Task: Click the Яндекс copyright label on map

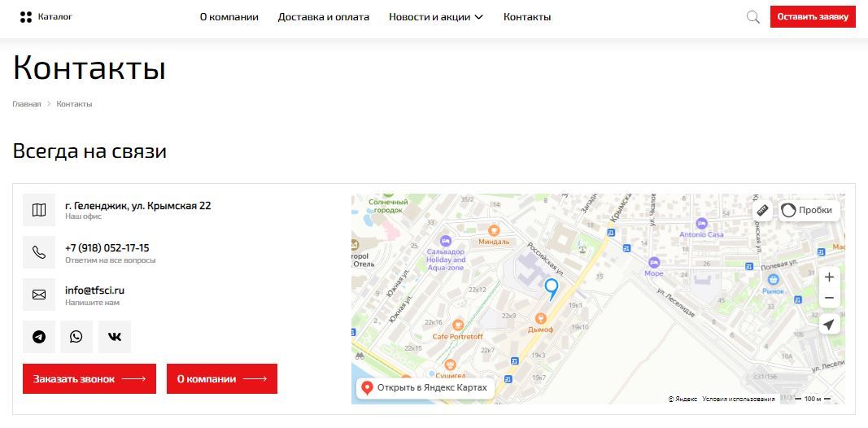Action: click(683, 399)
